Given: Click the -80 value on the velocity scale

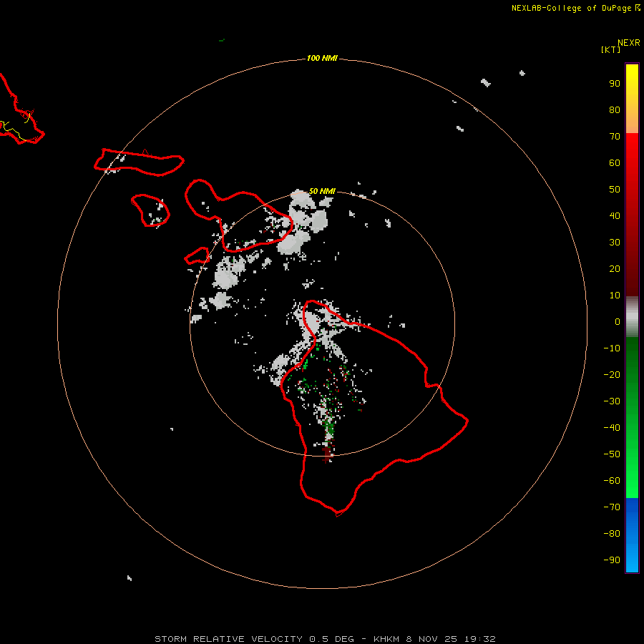Looking at the screenshot, I should pos(612,534).
